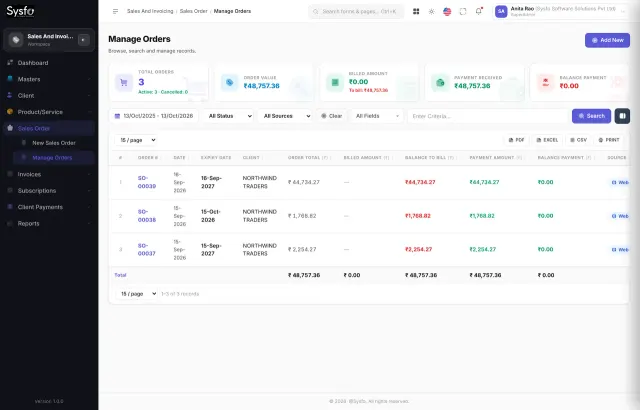Open the bottom 15 / page dropdown
The width and height of the screenshot is (640, 410).
pos(137,294)
